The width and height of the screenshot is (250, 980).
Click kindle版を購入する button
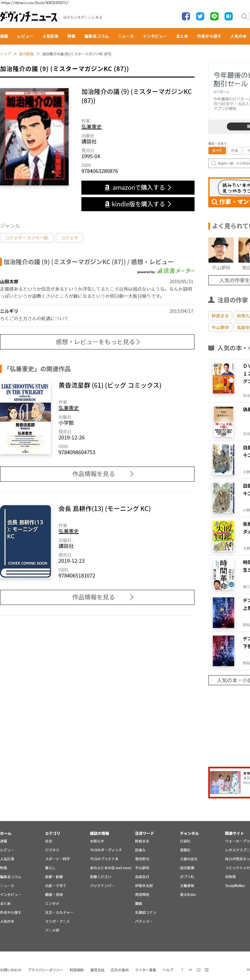tap(138, 204)
